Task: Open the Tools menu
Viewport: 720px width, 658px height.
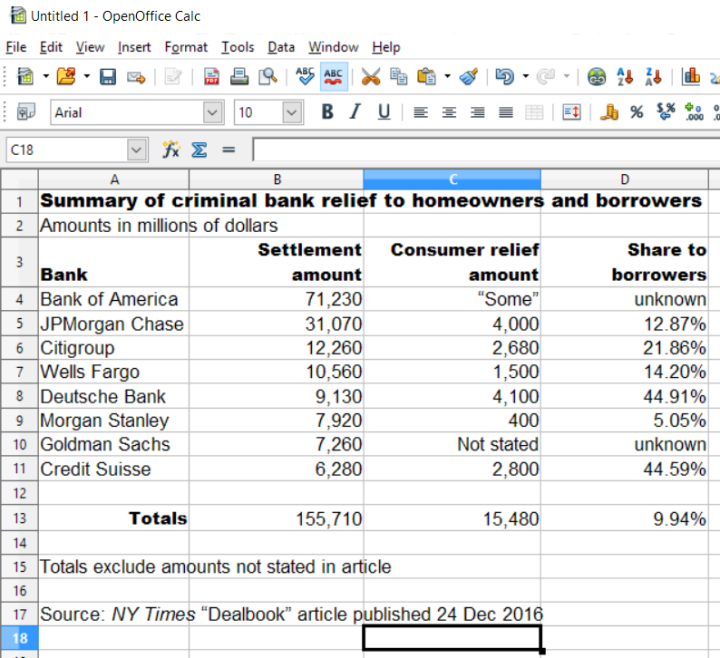Action: [x=237, y=47]
